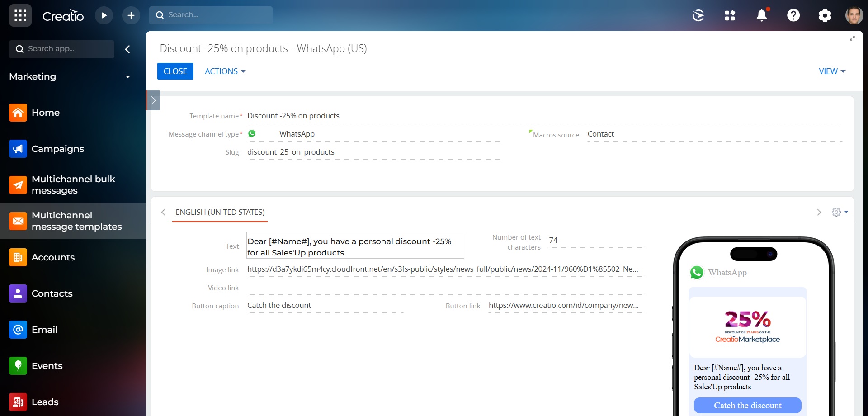Collapse the left sidebar with the chevron
The height and width of the screenshot is (416, 868).
(x=127, y=49)
